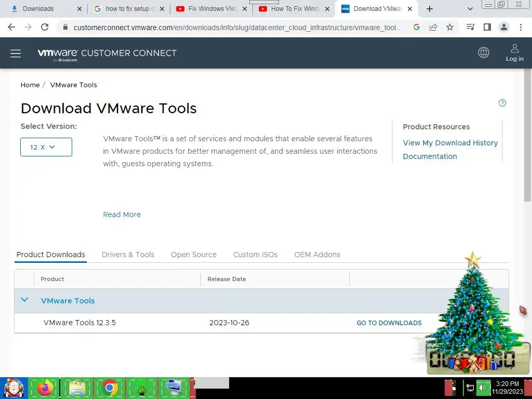Click the page vertical scrollbar
Image resolution: width=532 pixels, height=399 pixels.
(x=528, y=136)
